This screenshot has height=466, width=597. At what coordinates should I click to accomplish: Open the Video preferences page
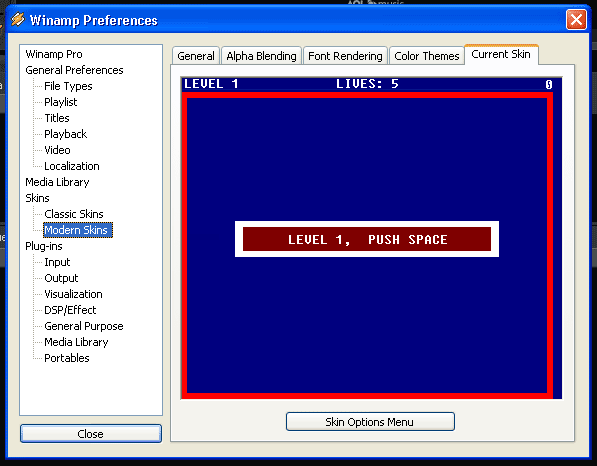point(57,150)
